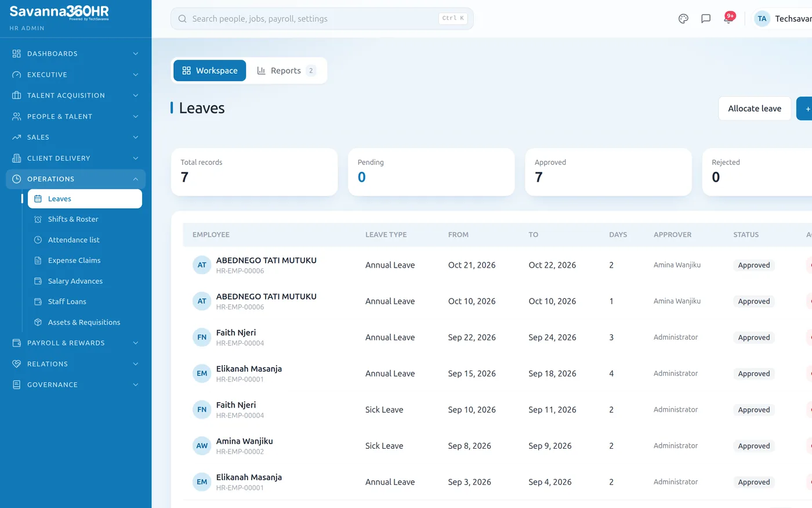Switch to the Reports tab
812x508 pixels.
tap(287, 70)
